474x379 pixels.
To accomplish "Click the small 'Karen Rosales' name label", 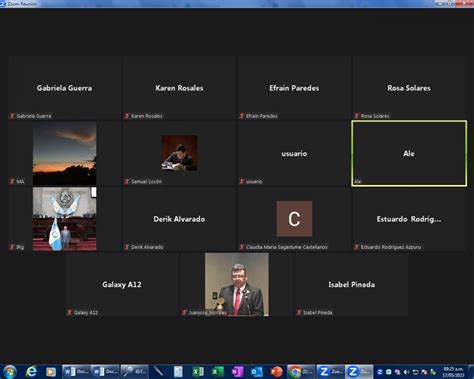I will (147, 116).
